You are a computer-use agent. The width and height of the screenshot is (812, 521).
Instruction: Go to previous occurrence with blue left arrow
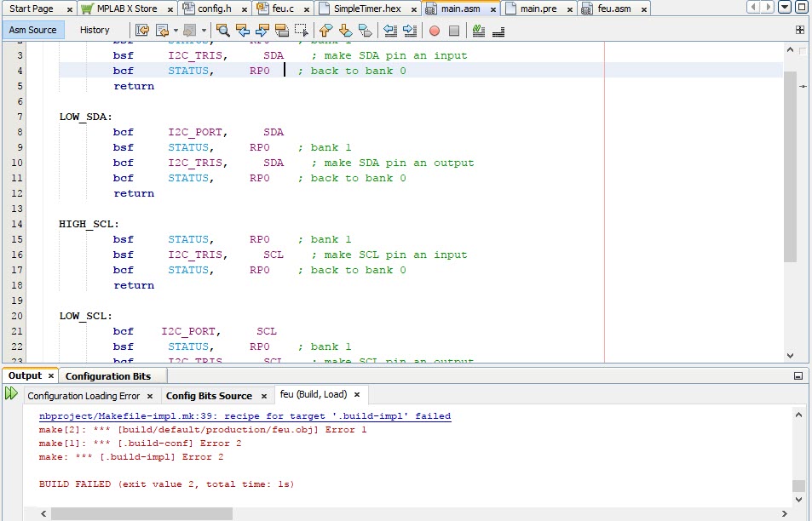coord(245,28)
